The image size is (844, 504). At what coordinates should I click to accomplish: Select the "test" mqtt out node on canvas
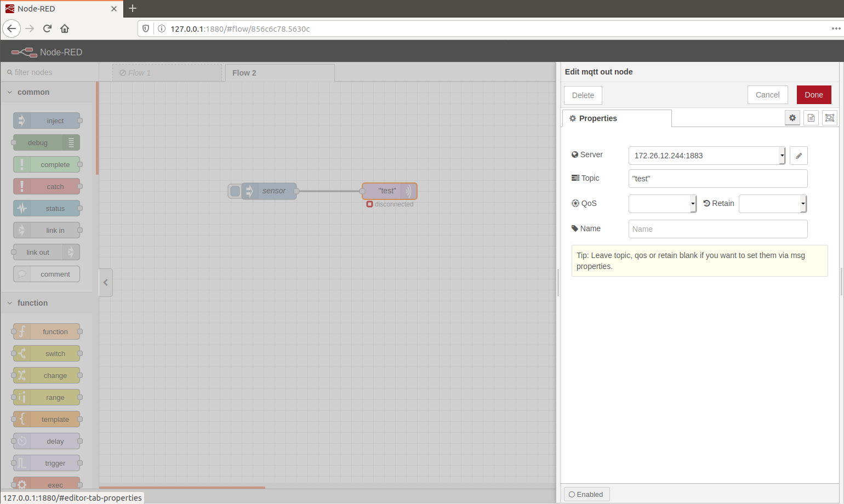390,191
